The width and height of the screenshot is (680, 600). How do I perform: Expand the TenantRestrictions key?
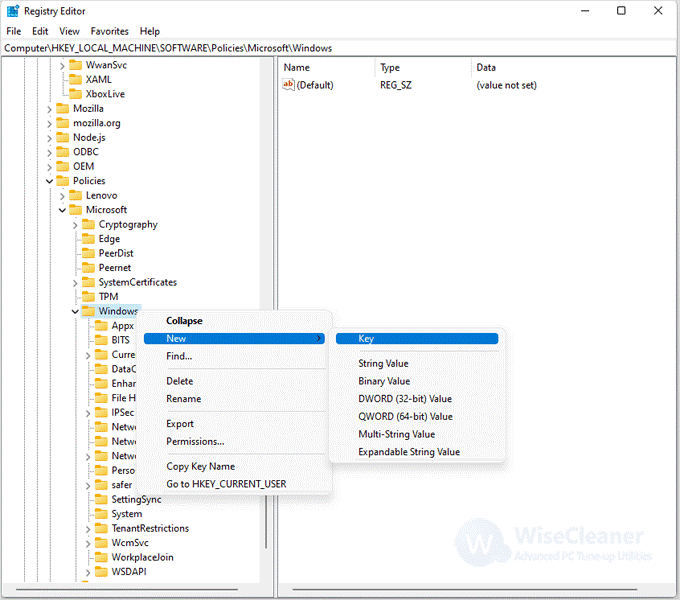[x=88, y=529]
